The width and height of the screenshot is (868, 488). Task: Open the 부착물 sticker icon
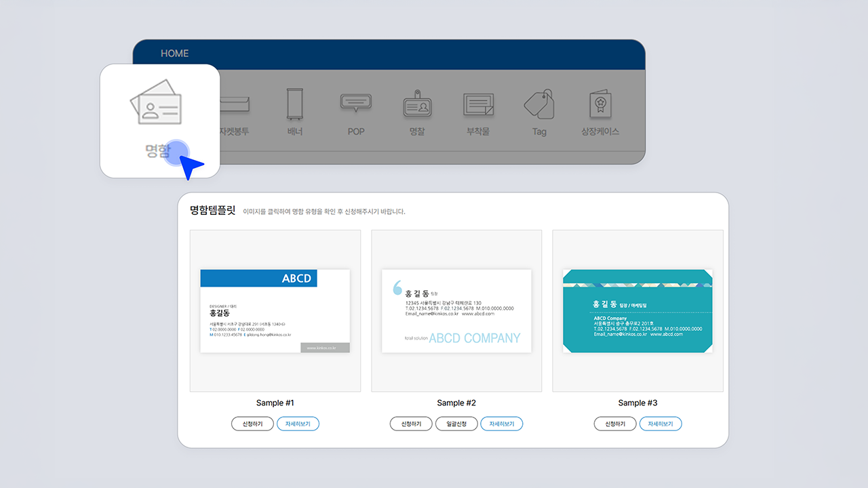click(x=478, y=104)
